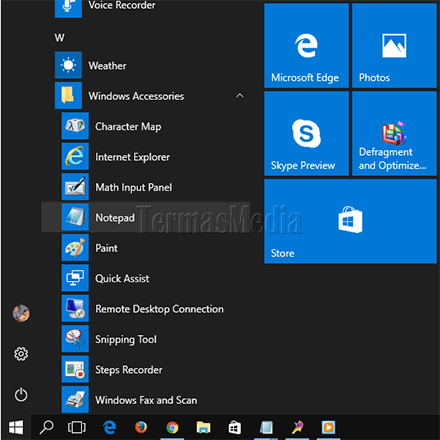
Task: Open the pen/pin app on the taskbar
Action: point(298,427)
